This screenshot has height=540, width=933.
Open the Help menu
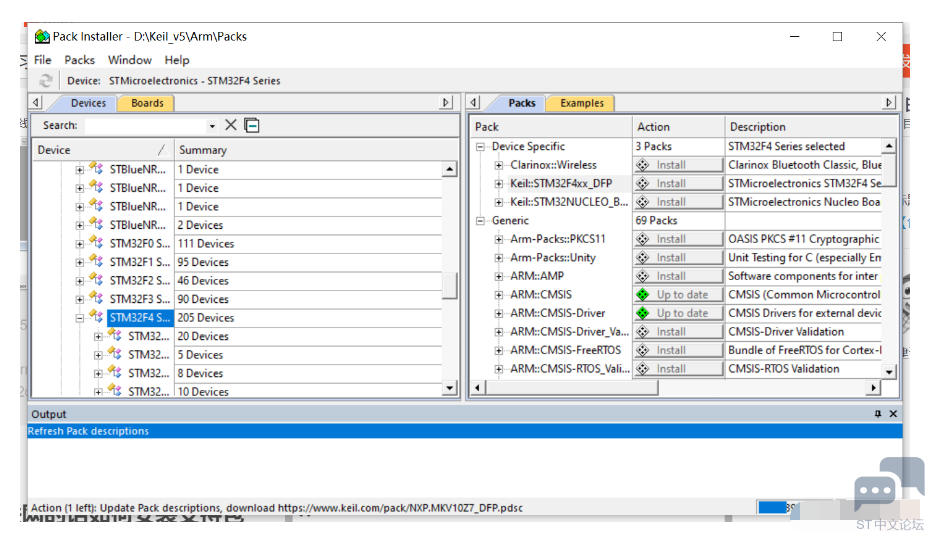(177, 60)
